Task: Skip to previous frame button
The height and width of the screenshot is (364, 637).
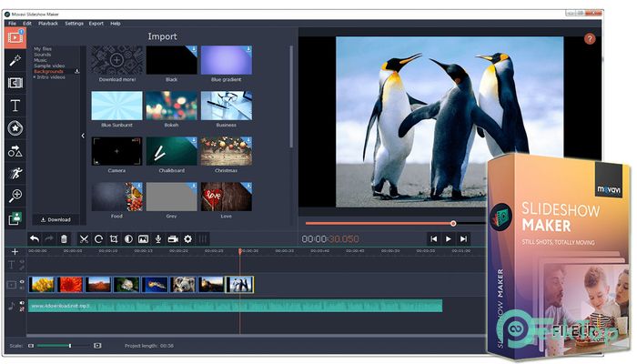Action: [x=433, y=238]
